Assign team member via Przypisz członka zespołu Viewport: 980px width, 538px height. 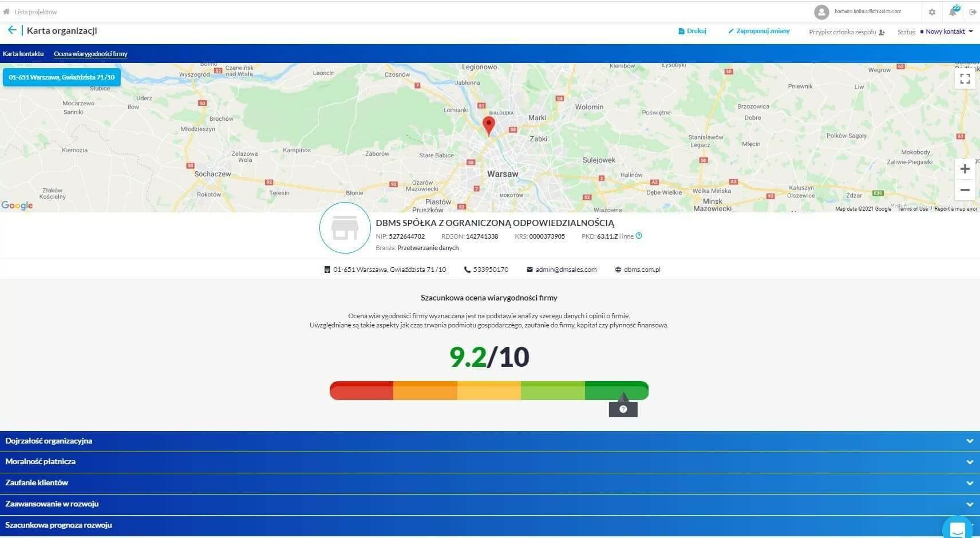pos(847,32)
